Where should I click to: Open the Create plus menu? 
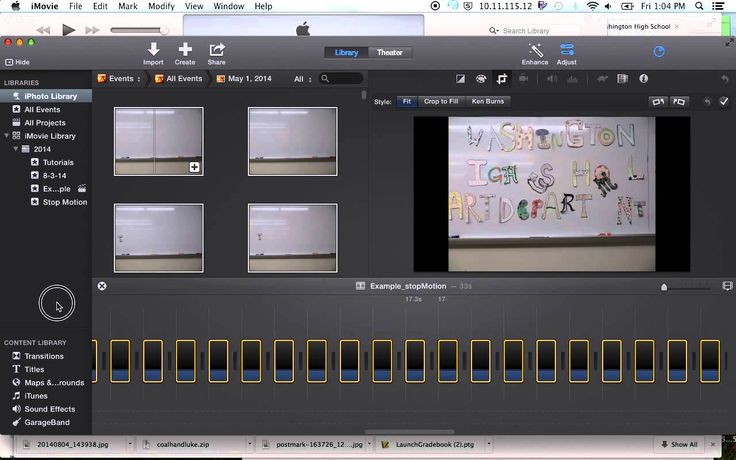pyautogui.click(x=185, y=49)
